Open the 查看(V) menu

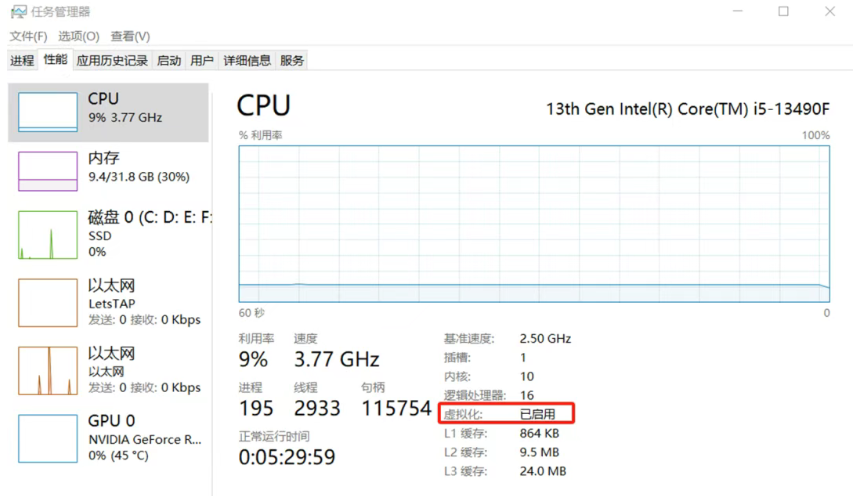[130, 36]
